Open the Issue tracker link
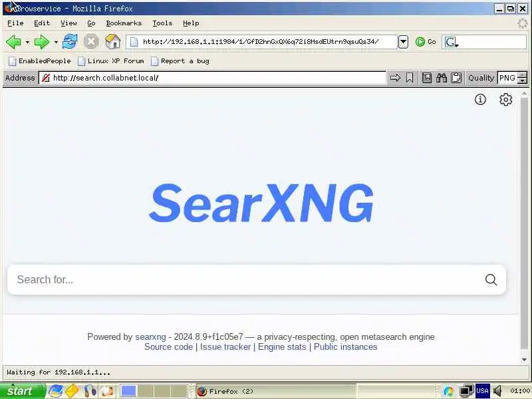The image size is (532, 399). (x=225, y=346)
